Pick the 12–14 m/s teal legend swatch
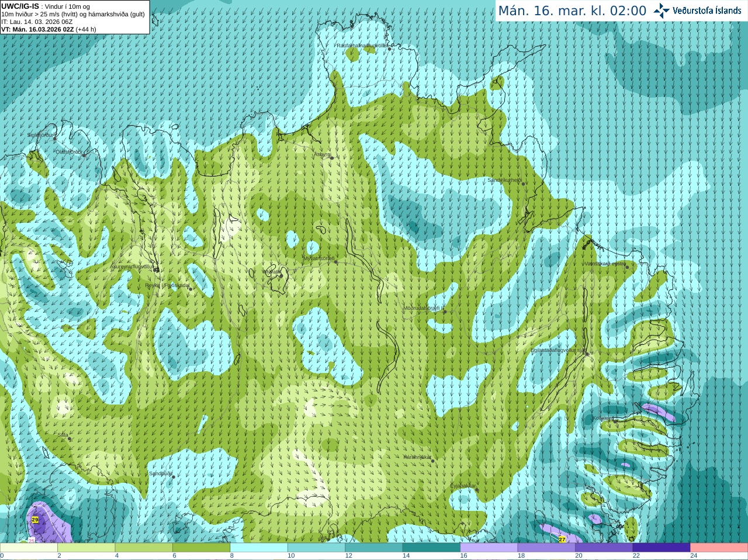Viewport: 748px width, 560px height. 374,548
